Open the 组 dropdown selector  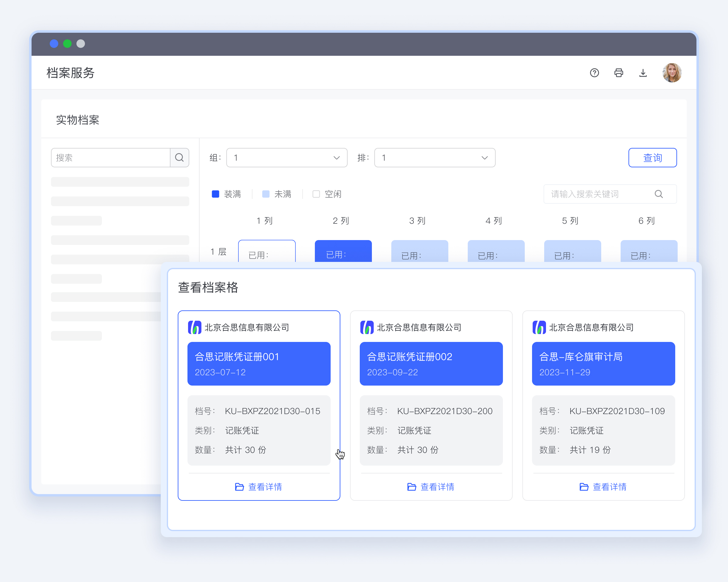coord(287,158)
